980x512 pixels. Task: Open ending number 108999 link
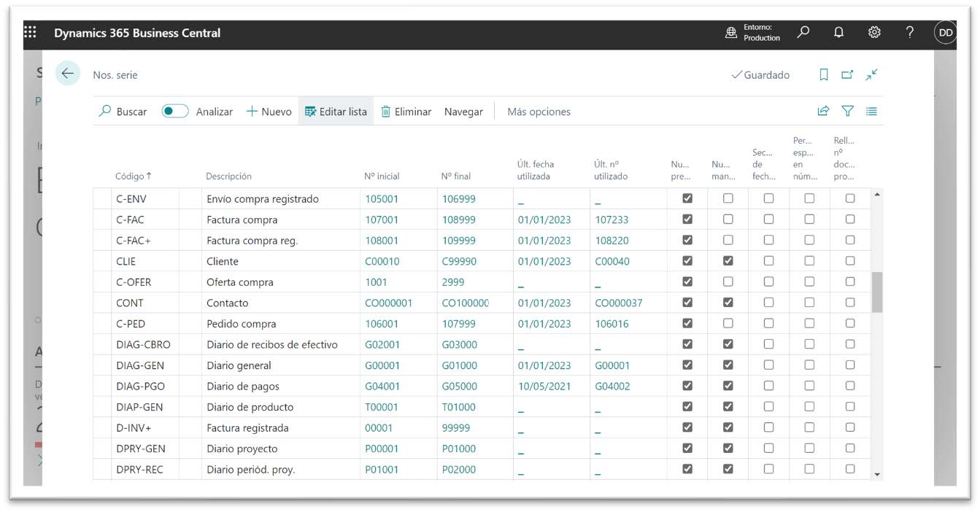(x=459, y=220)
